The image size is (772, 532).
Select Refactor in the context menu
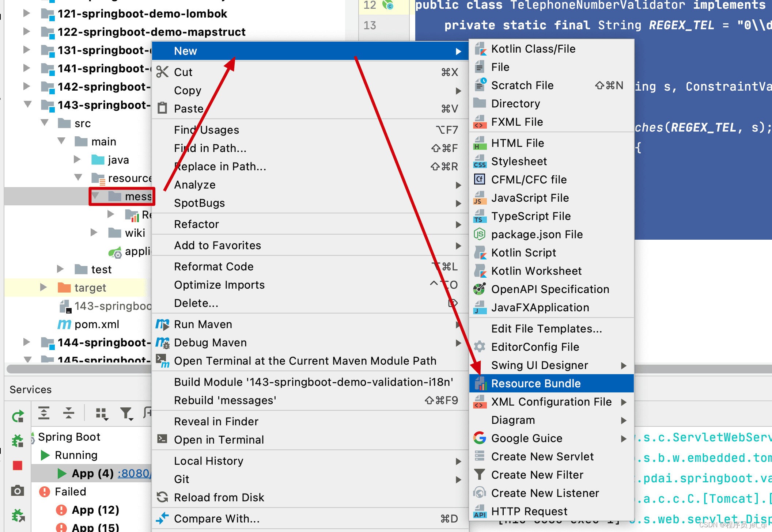click(x=196, y=224)
